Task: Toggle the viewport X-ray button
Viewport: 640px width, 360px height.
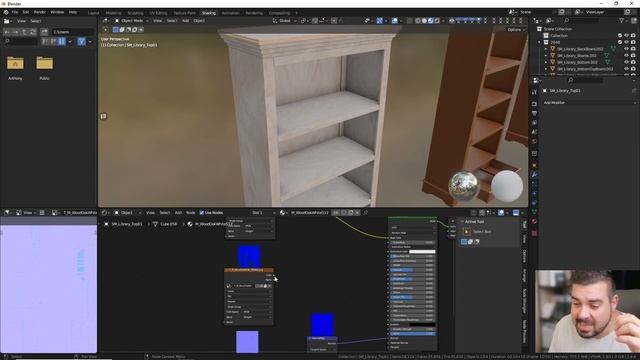Action: (x=409, y=20)
